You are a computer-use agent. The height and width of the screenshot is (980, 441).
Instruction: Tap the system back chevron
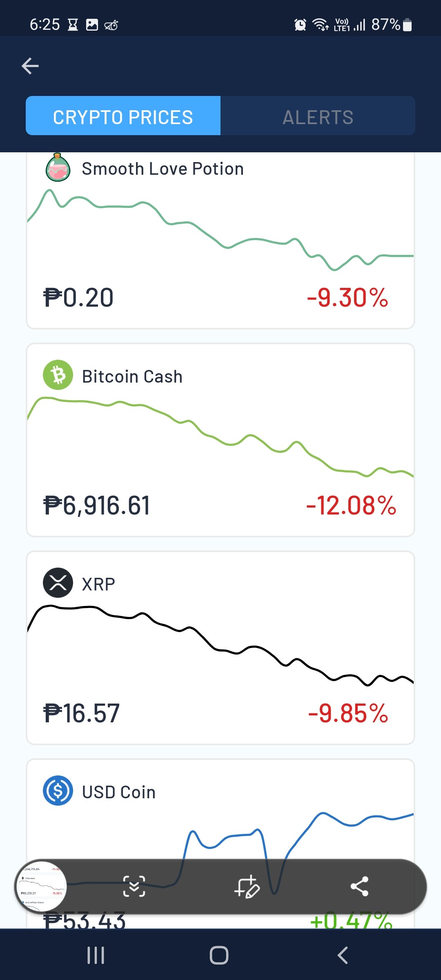[x=343, y=955]
